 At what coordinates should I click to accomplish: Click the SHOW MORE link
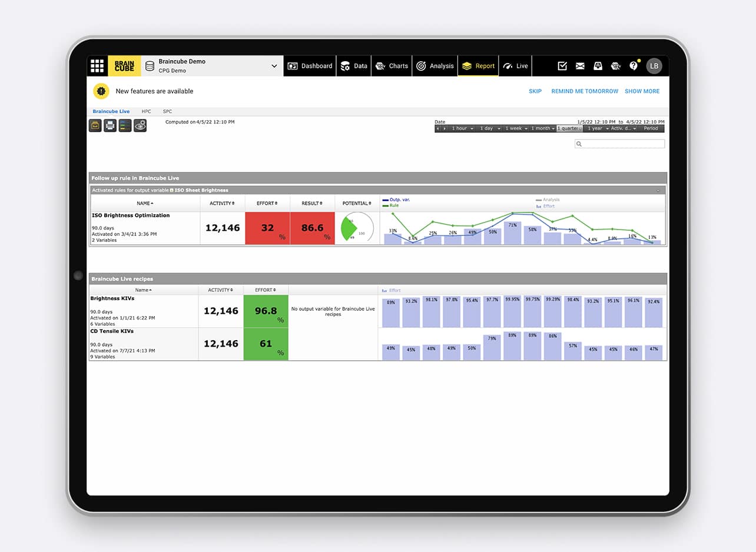pos(642,91)
